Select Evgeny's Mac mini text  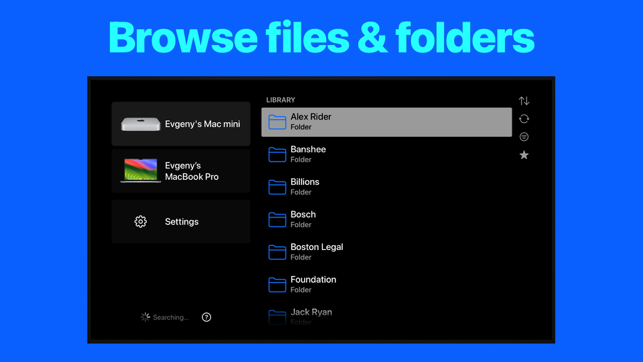203,124
